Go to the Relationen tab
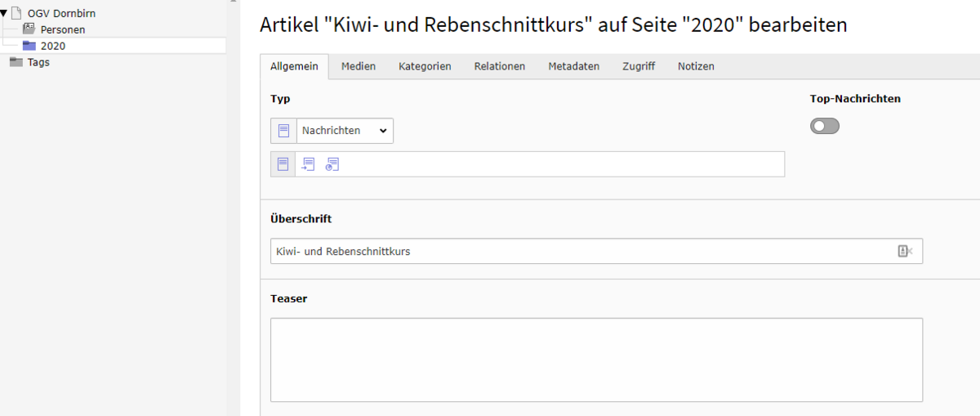Viewport: 980px width, 416px height. (499, 67)
